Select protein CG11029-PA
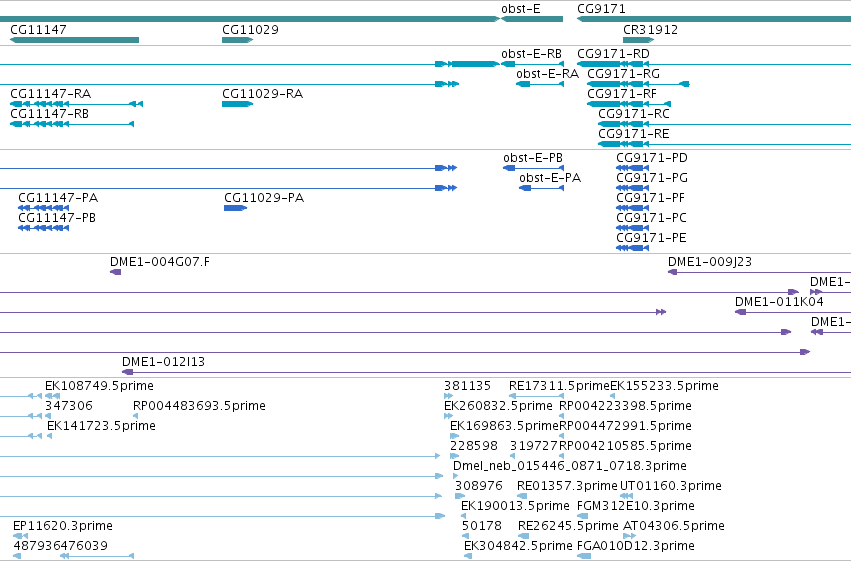 [236, 208]
